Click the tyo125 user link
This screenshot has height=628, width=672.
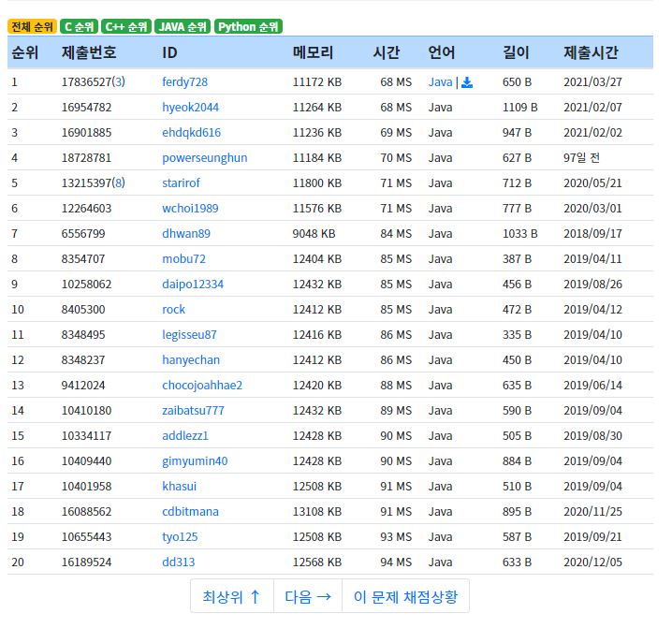[180, 537]
